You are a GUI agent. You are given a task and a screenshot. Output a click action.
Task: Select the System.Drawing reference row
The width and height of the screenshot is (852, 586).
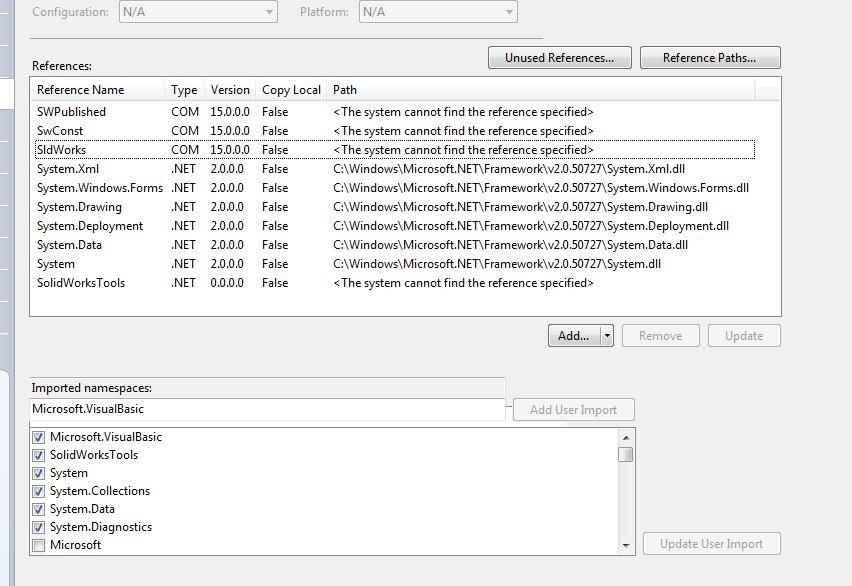[394, 207]
